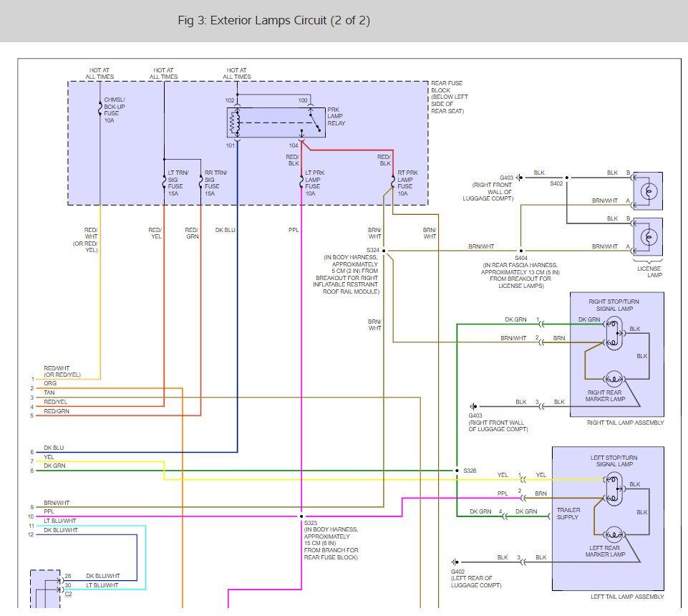
Task: Click the RT PRK LAMP fuse symbol
Action: 393,181
